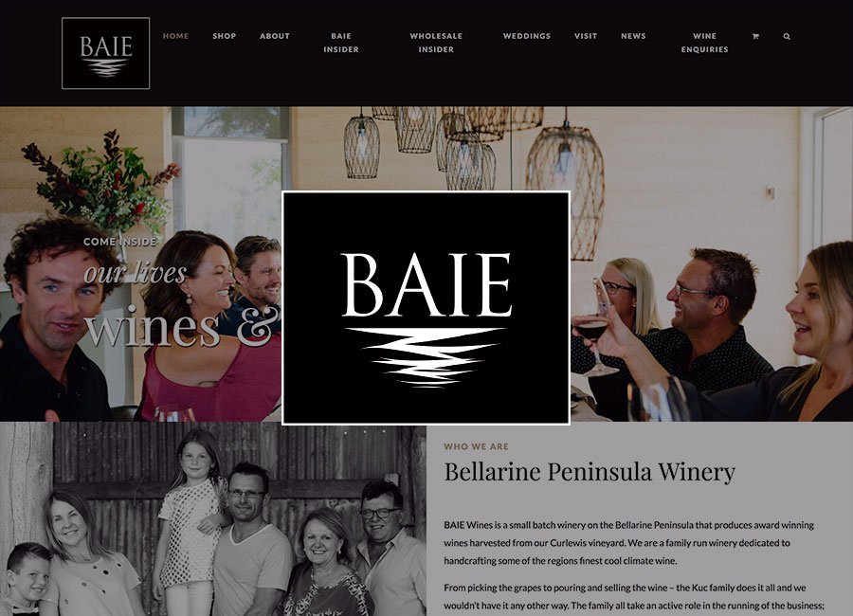Open the BAIE Insider page
Screen dimensions: 853x616
click(x=341, y=43)
